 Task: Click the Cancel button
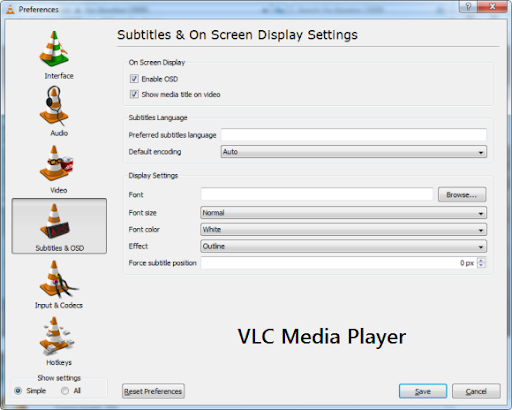point(476,391)
